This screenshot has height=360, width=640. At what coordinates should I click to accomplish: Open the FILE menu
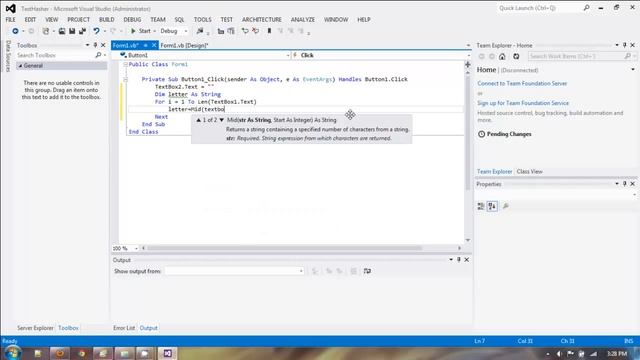11,20
